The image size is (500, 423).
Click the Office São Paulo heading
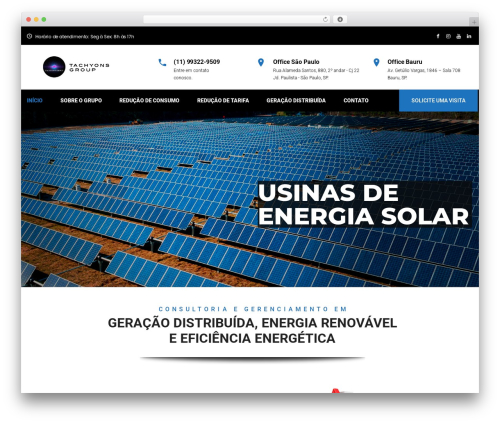tap(296, 62)
